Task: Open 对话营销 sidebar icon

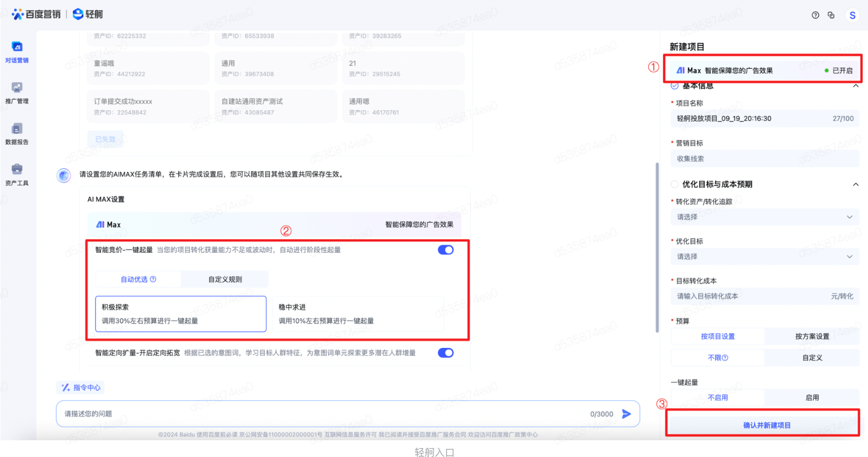Action: 17,47
